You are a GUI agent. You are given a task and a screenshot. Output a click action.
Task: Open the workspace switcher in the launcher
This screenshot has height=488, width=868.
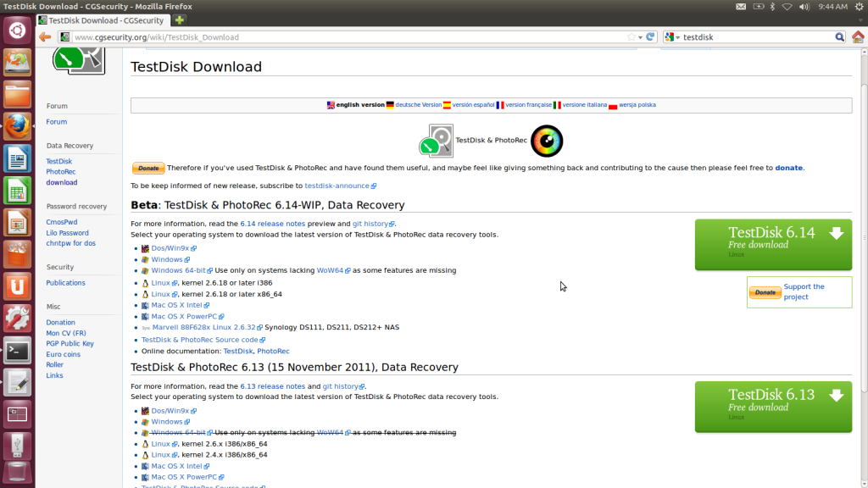(17, 415)
